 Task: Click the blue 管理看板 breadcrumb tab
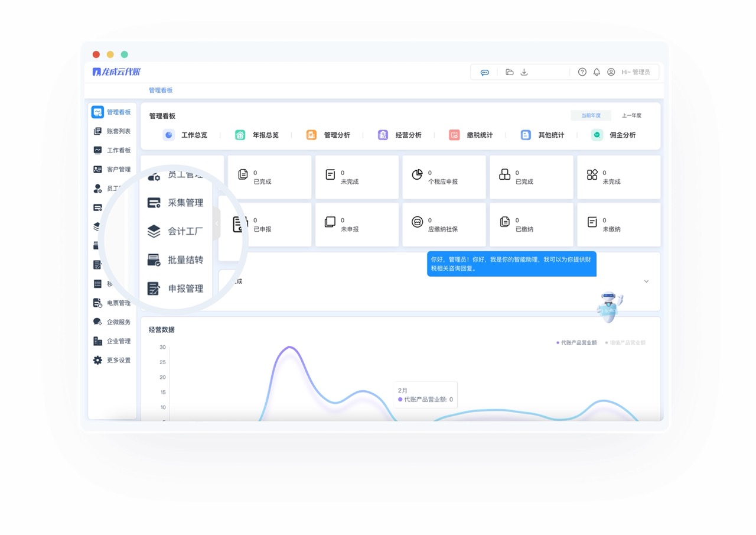pyautogui.click(x=161, y=90)
